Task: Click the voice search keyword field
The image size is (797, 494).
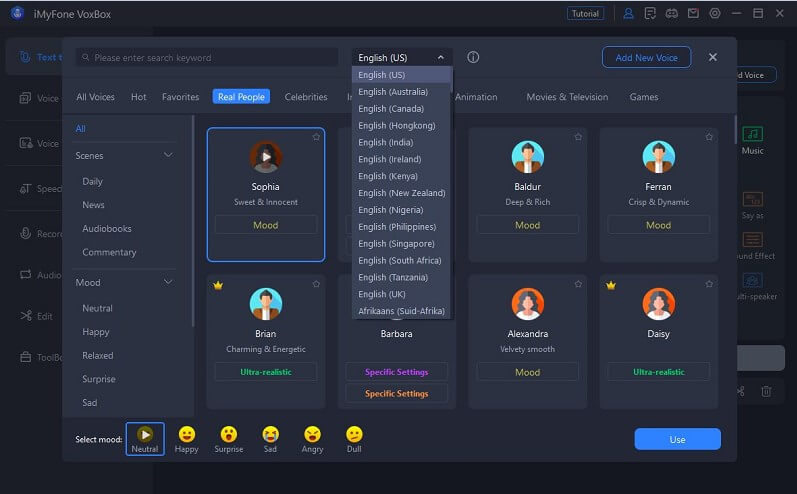Action: point(207,57)
